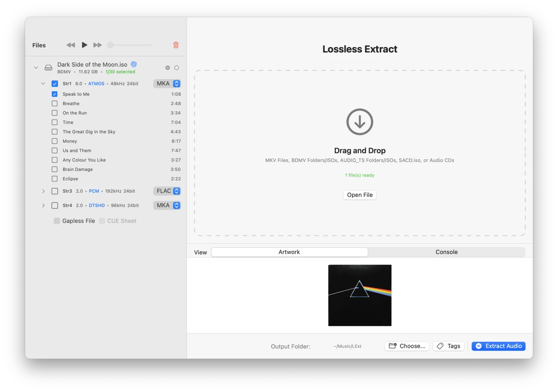Click the Lossless Extract title
The height and width of the screenshot is (392, 558).
pyautogui.click(x=360, y=49)
